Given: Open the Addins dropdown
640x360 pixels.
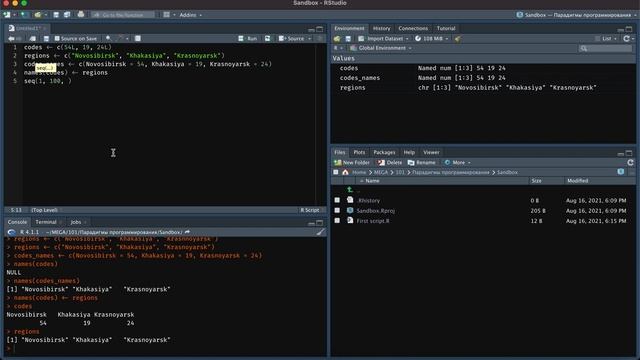Looking at the screenshot, I should pyautogui.click(x=191, y=15).
